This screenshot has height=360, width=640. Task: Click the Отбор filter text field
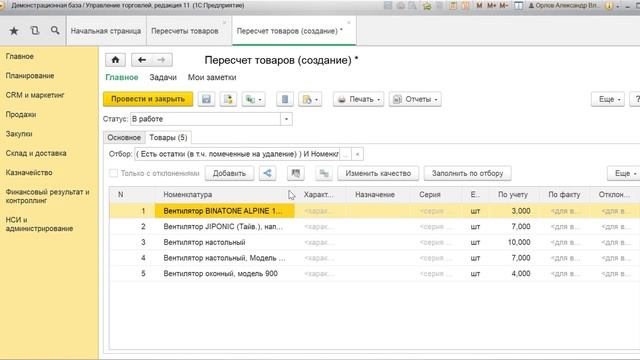(x=237, y=154)
